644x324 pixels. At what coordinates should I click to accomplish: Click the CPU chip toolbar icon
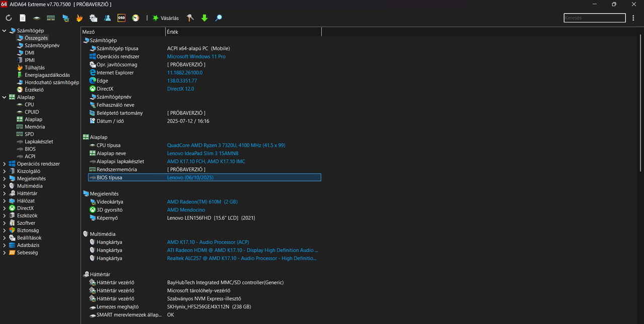click(x=37, y=18)
